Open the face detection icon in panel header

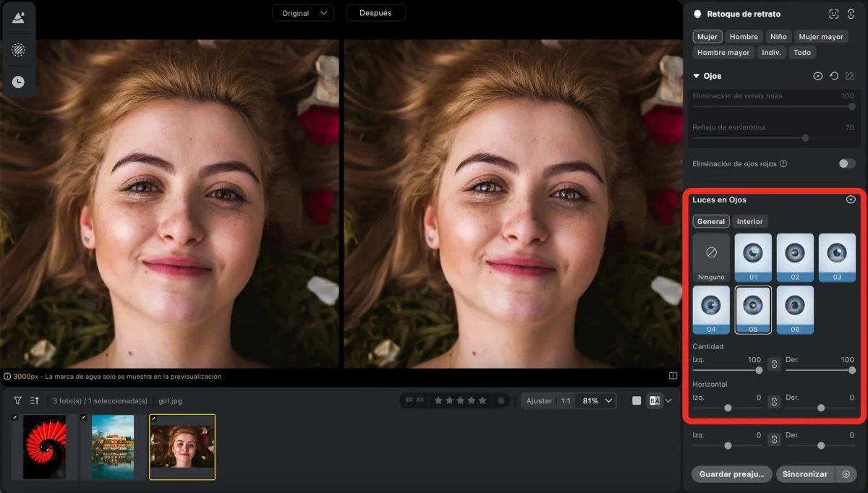click(x=834, y=14)
